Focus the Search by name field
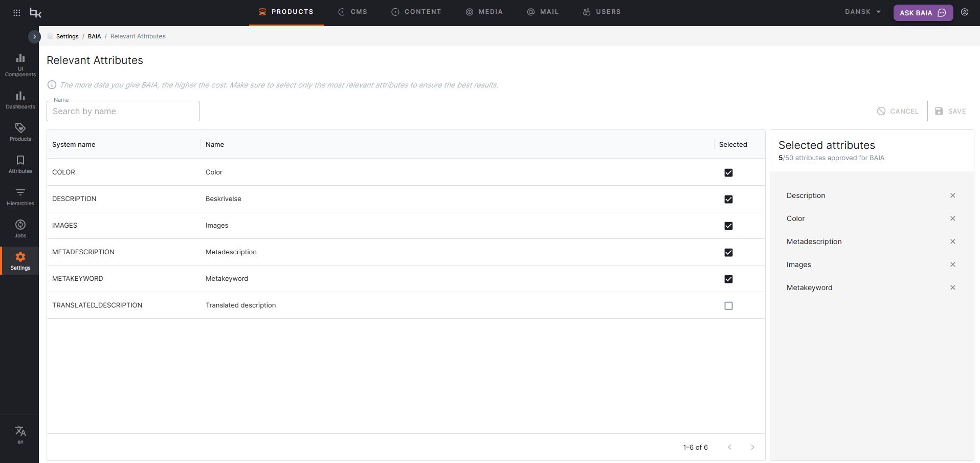980x463 pixels. click(123, 112)
